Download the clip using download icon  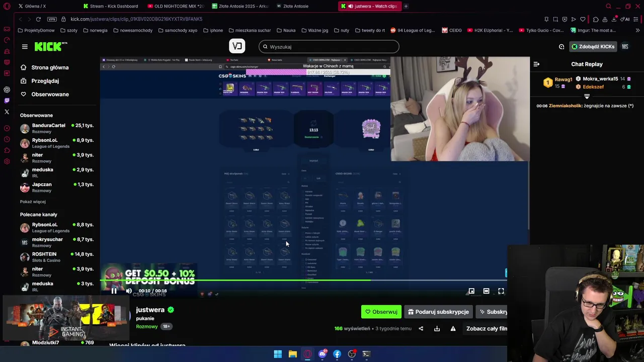click(437, 328)
